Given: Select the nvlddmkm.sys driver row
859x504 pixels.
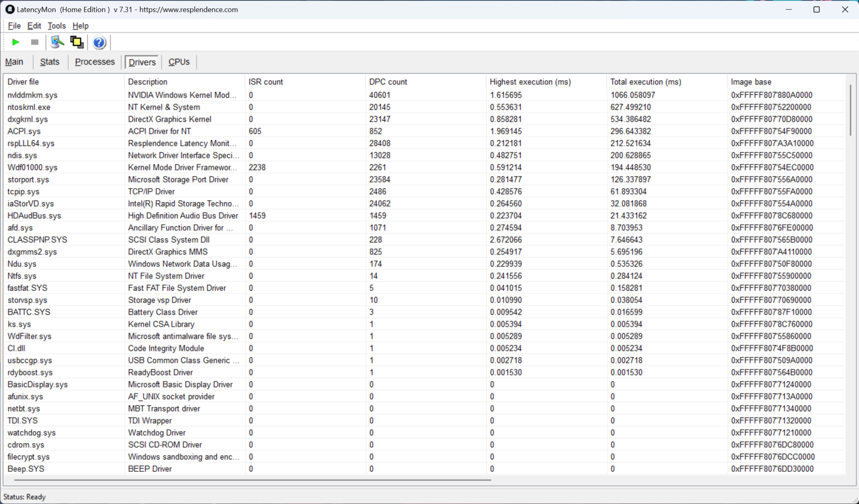Looking at the screenshot, I should point(32,95).
